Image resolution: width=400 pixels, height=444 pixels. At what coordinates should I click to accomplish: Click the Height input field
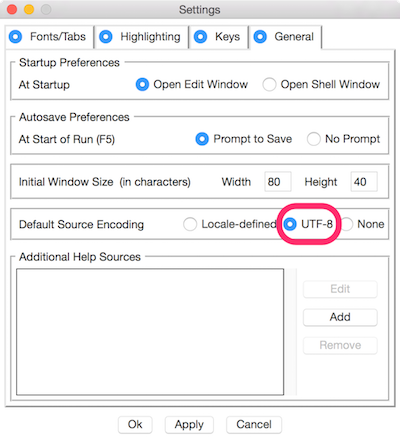click(x=364, y=182)
